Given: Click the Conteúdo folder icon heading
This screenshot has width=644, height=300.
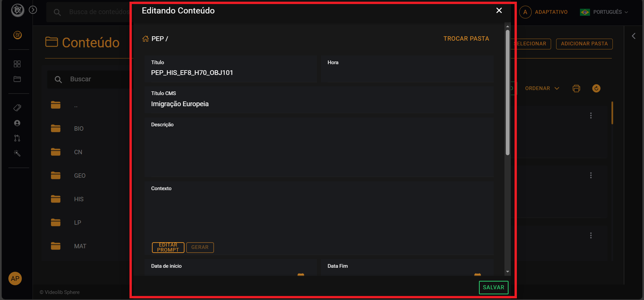Looking at the screenshot, I should [x=51, y=42].
